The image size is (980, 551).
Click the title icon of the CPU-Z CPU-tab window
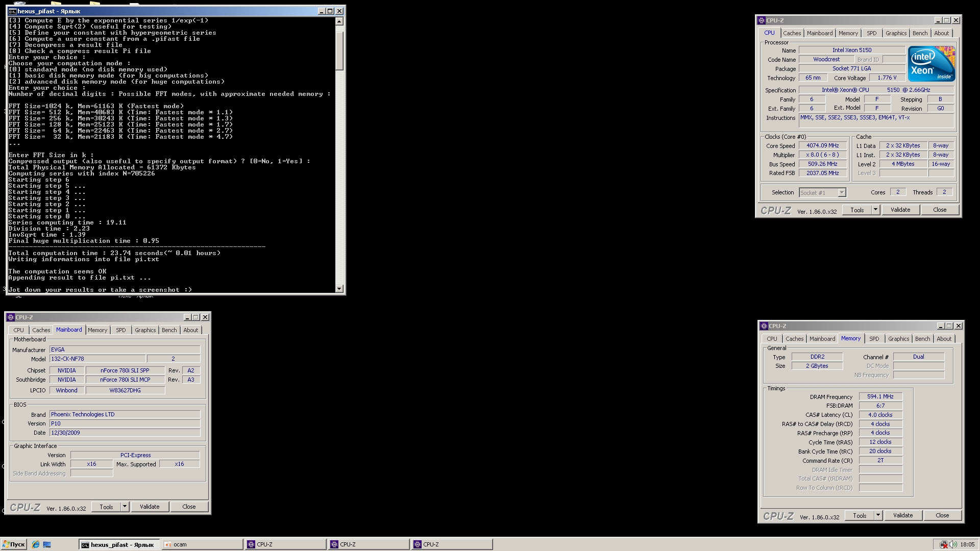click(x=762, y=20)
